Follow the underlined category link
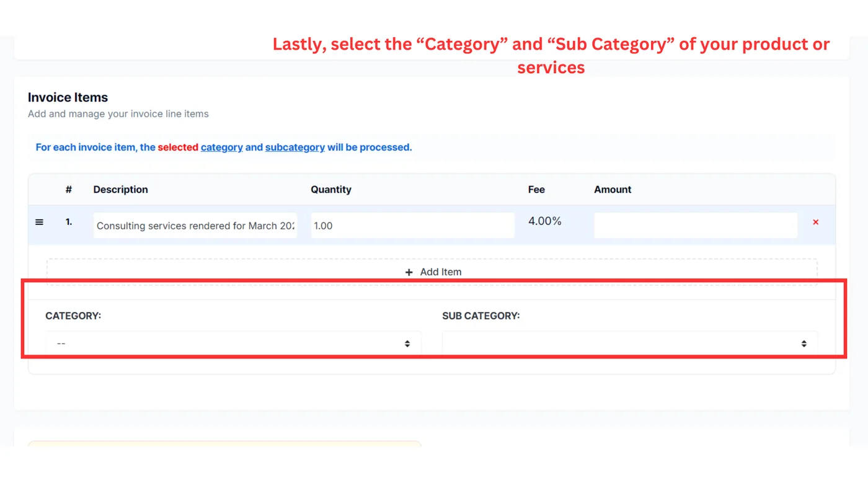 click(x=221, y=148)
